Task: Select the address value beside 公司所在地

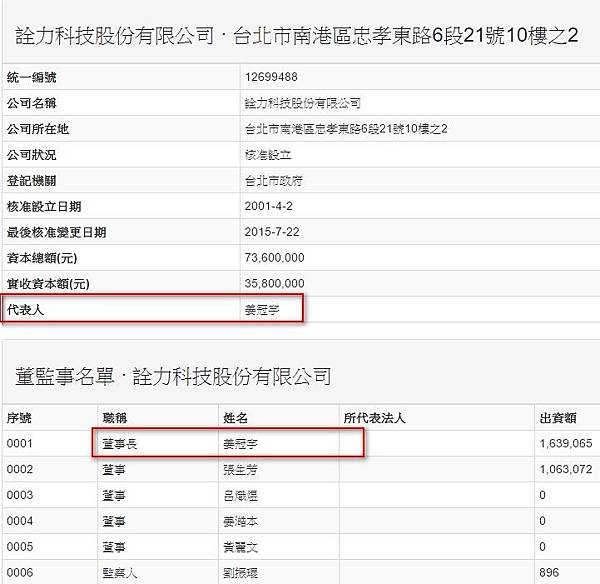Action: point(346,129)
